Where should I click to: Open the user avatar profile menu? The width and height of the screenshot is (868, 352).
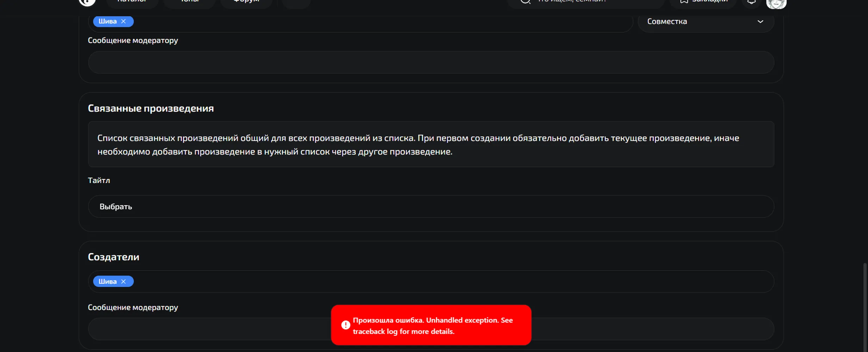point(776,3)
